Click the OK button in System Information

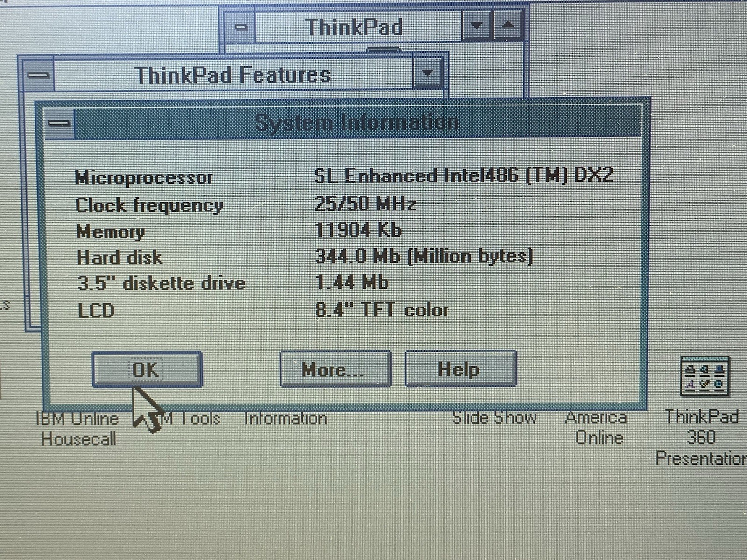point(147,369)
